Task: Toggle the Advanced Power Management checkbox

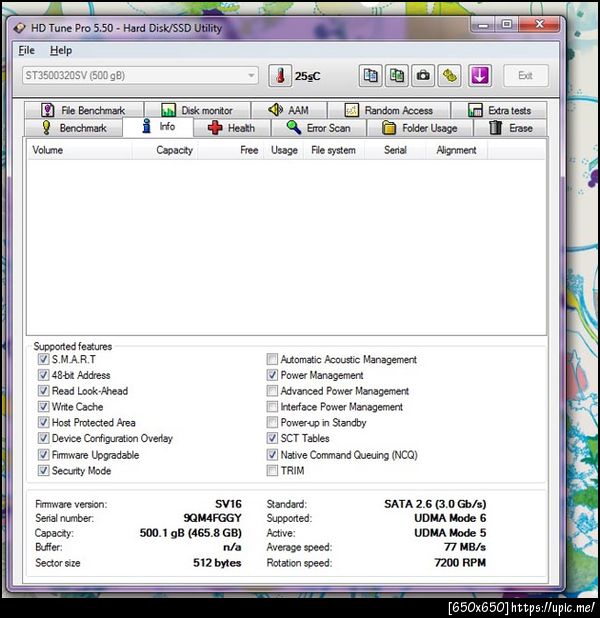Action: [272, 391]
